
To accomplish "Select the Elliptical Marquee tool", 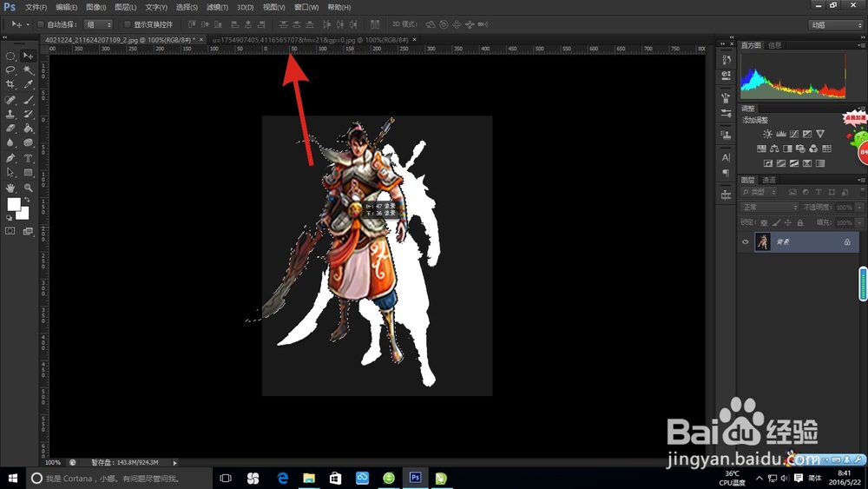I will tap(10, 56).
